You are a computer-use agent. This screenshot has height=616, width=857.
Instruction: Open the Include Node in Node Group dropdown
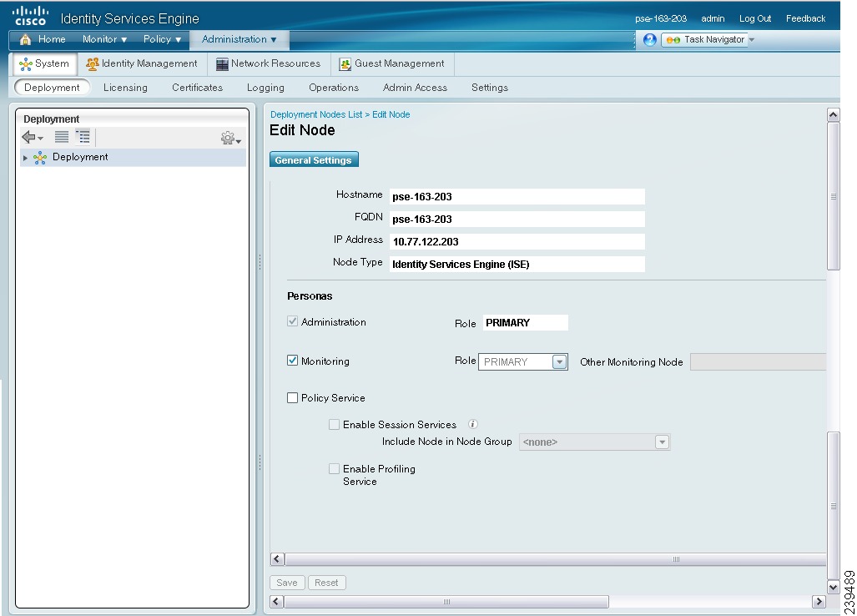click(595, 442)
